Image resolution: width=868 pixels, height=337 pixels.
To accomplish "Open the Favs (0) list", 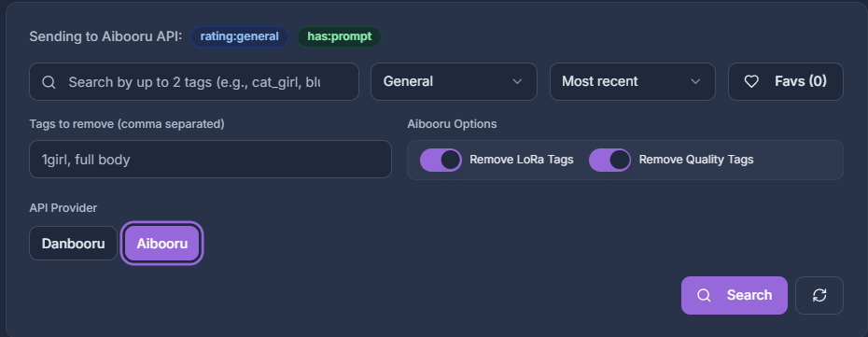I will (786, 82).
